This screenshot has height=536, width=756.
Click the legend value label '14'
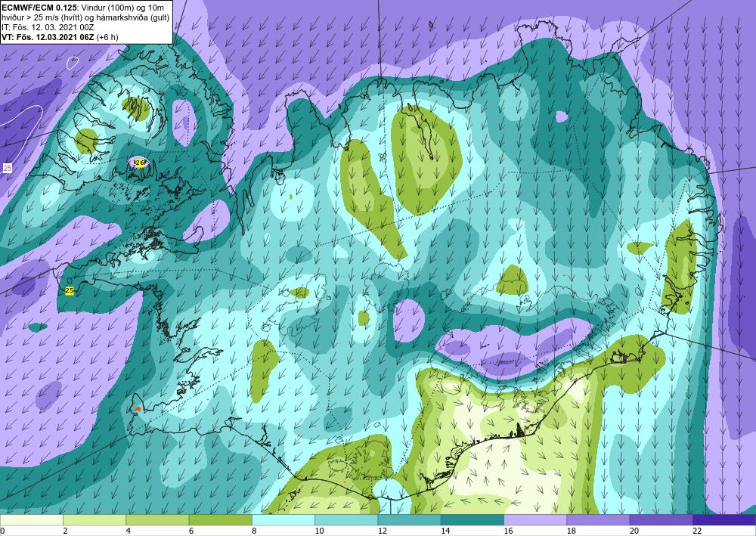pos(445,531)
